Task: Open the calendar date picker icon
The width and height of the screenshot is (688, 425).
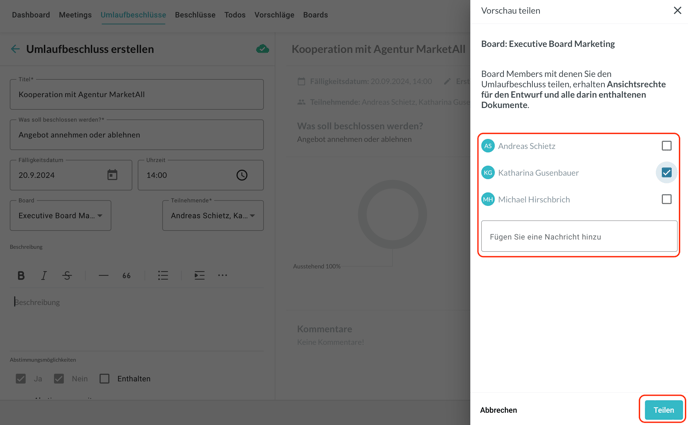Action: [x=112, y=175]
